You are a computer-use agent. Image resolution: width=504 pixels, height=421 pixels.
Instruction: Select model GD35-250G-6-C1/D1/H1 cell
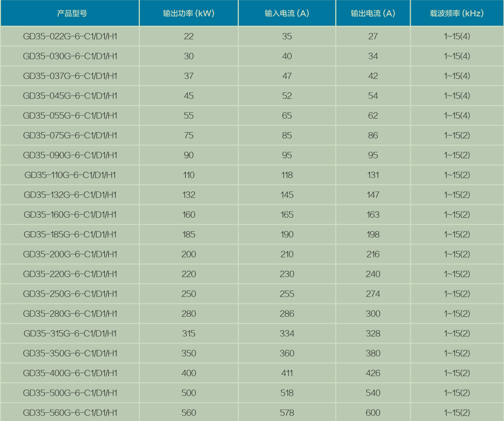[x=70, y=294]
